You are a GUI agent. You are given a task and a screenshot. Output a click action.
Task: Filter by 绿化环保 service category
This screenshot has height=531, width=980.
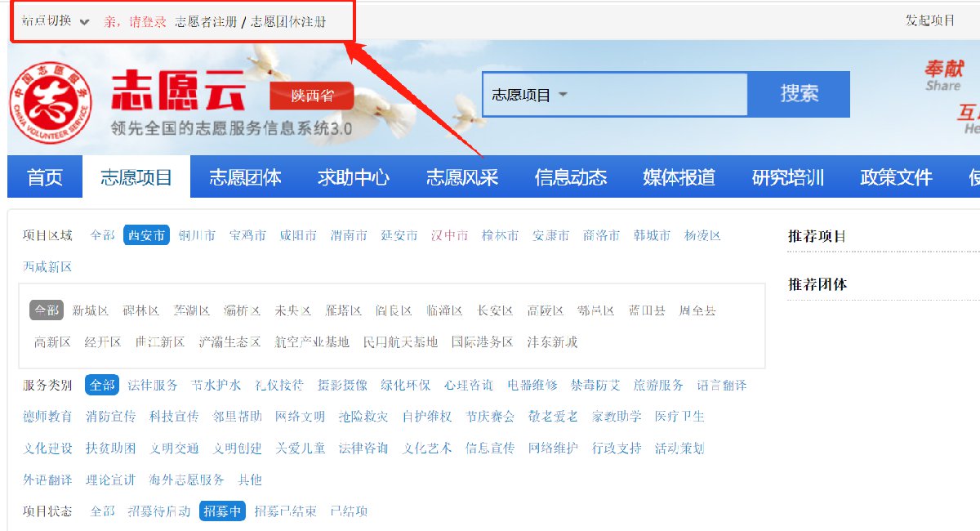click(x=405, y=385)
